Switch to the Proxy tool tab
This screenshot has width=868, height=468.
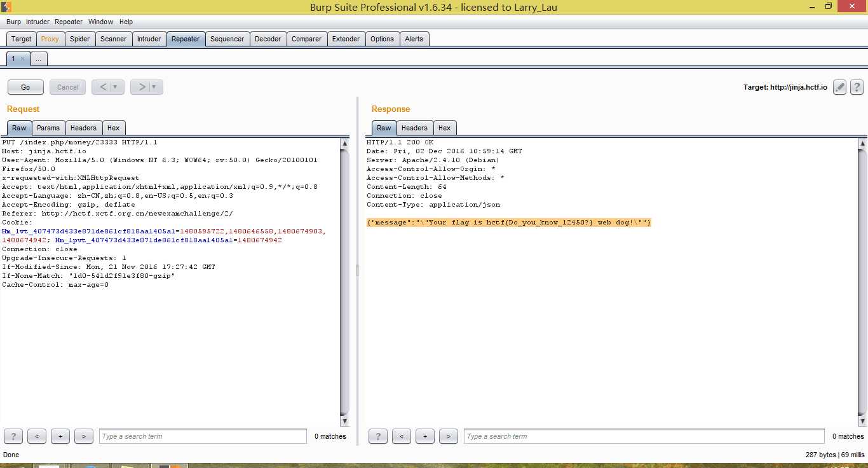50,39
